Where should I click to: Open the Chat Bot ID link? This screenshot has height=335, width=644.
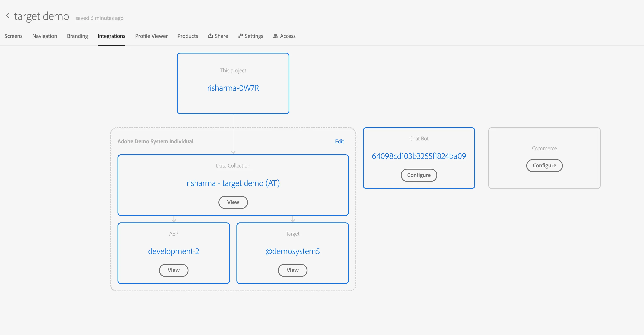coord(419,156)
